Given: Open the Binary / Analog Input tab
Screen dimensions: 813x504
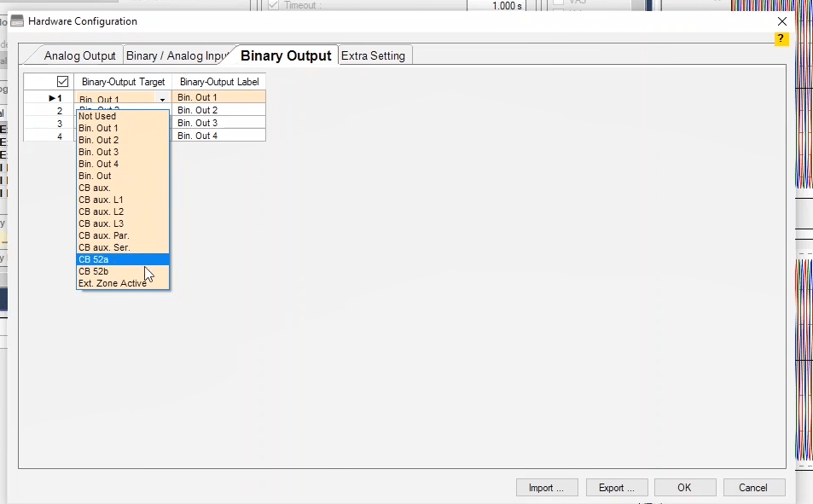Looking at the screenshot, I should 177,55.
